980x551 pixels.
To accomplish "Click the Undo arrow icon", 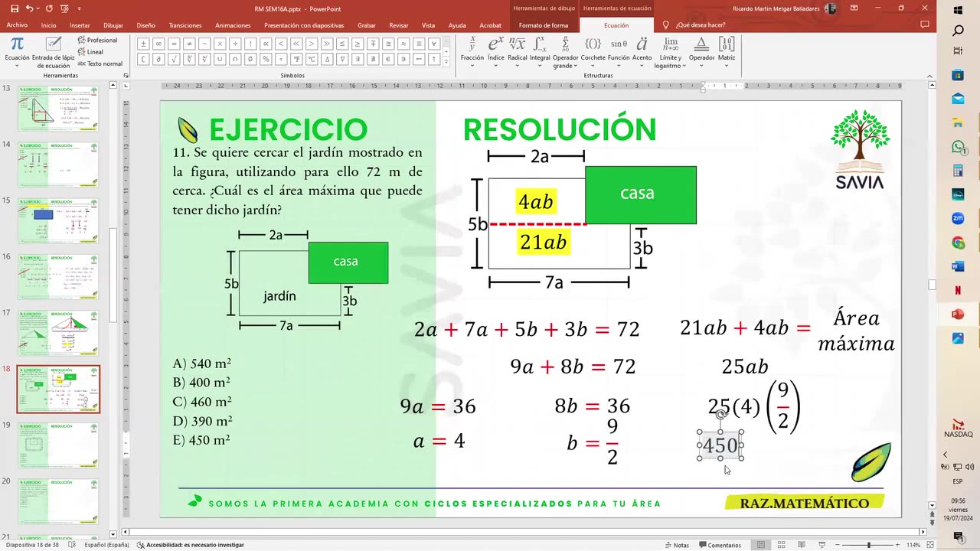I will 29,8.
